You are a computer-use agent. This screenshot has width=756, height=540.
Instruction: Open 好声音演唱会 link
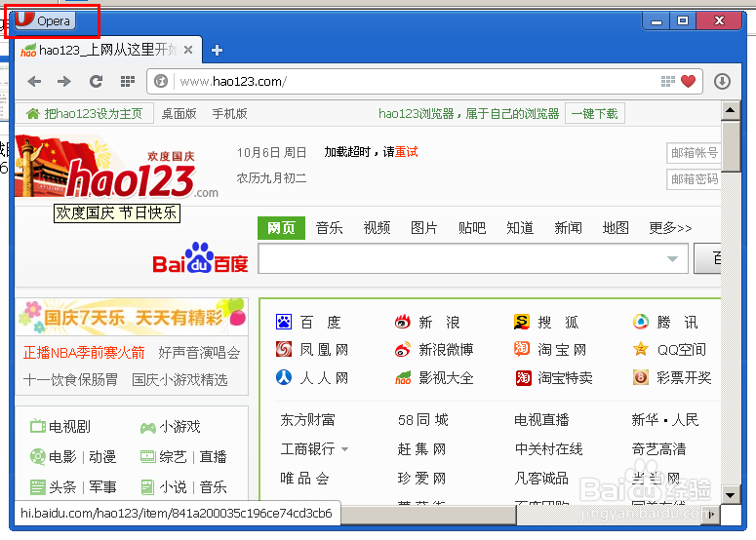coord(199,353)
